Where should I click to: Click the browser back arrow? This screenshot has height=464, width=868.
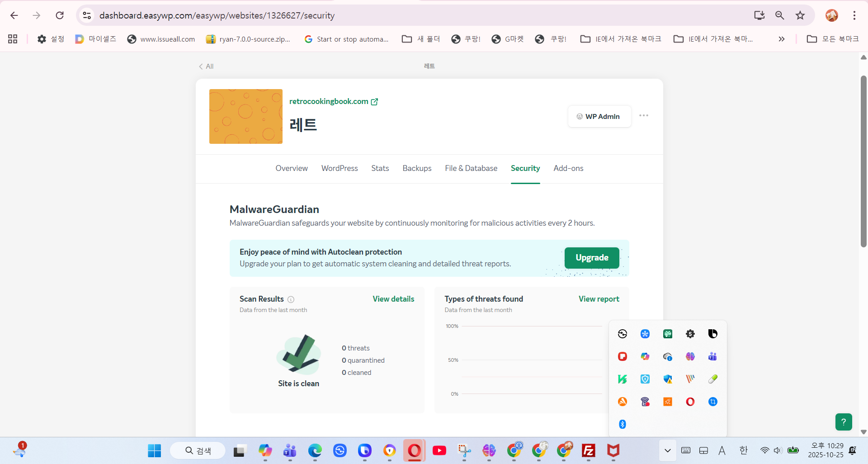pyautogui.click(x=14, y=15)
